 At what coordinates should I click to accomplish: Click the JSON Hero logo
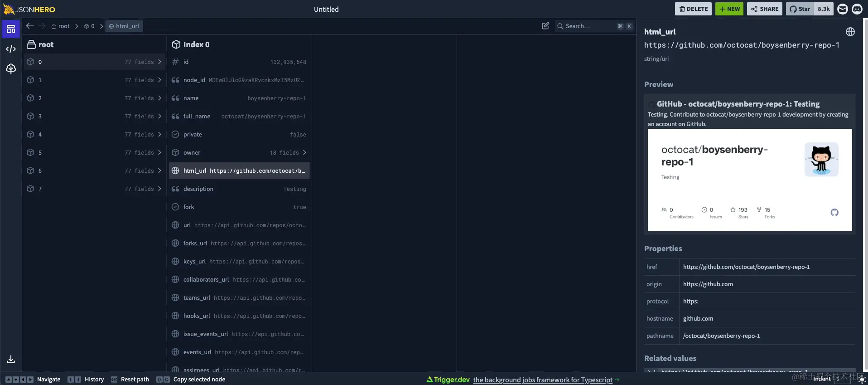29,9
